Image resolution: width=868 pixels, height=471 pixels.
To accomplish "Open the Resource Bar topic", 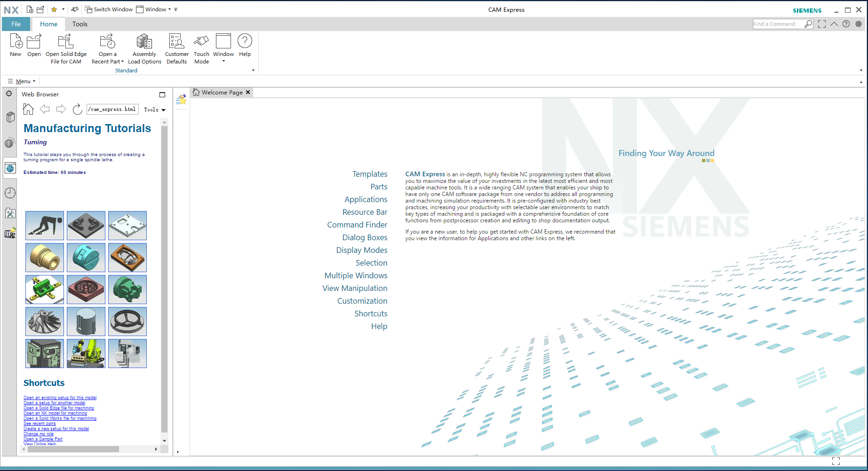I will coord(365,212).
